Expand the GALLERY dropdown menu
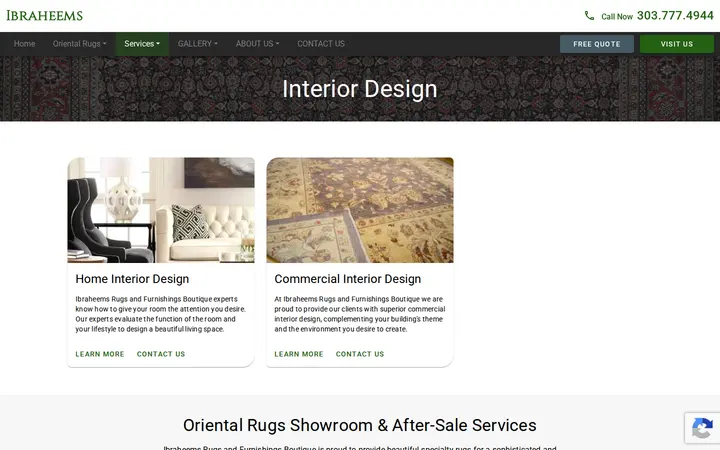 coord(197,44)
